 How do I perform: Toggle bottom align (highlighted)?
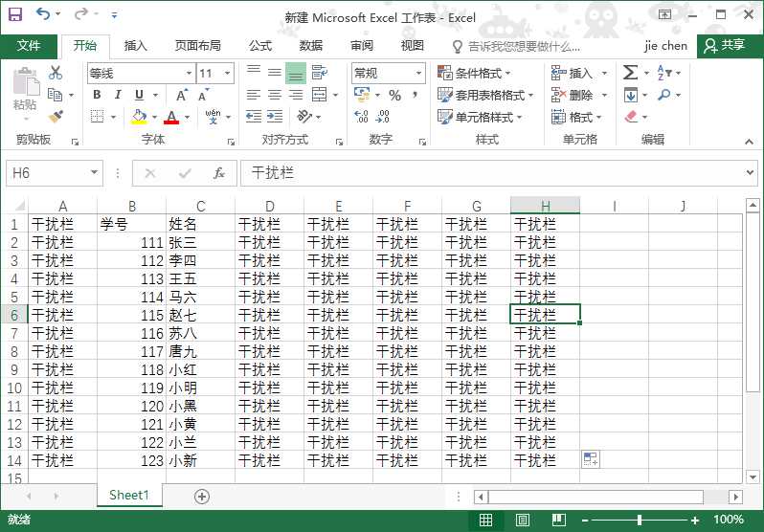coord(296,73)
